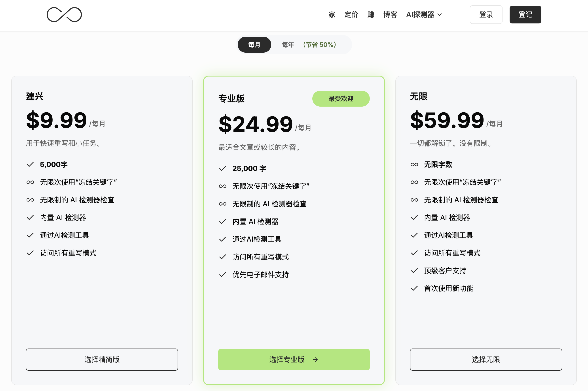Switch billing to 每月 monthly
This screenshot has height=391, width=588.
click(254, 45)
